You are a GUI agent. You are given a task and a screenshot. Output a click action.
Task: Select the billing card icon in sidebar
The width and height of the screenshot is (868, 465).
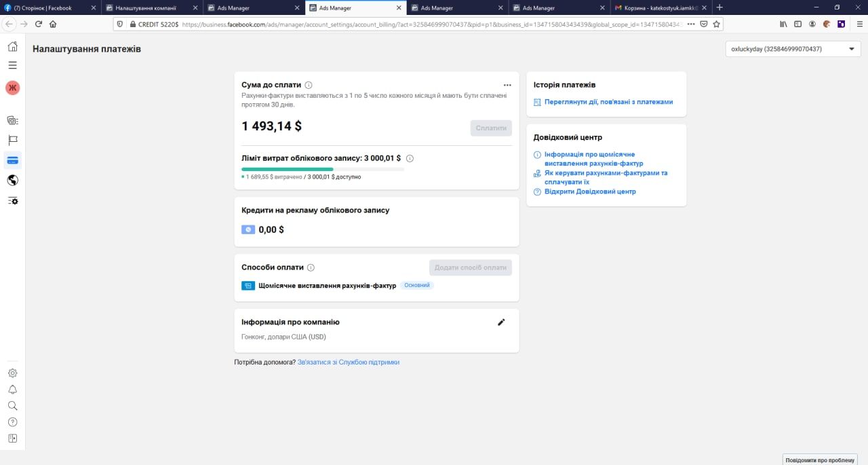(x=12, y=160)
